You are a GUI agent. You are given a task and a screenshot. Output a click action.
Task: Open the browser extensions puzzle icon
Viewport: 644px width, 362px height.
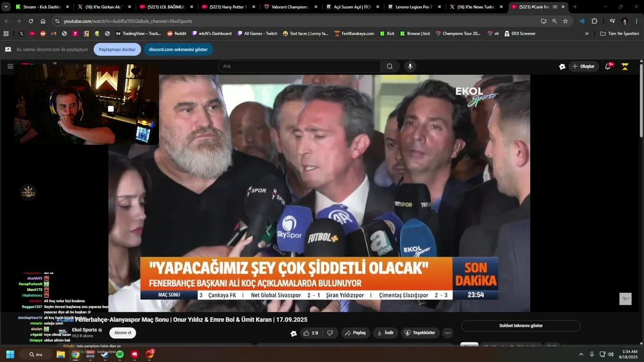[594, 21]
